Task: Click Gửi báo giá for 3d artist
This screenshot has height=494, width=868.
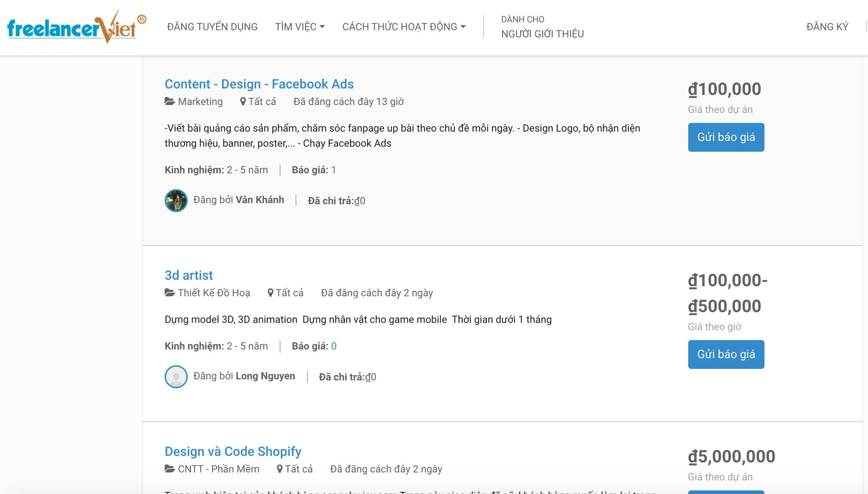Action: pyautogui.click(x=726, y=355)
